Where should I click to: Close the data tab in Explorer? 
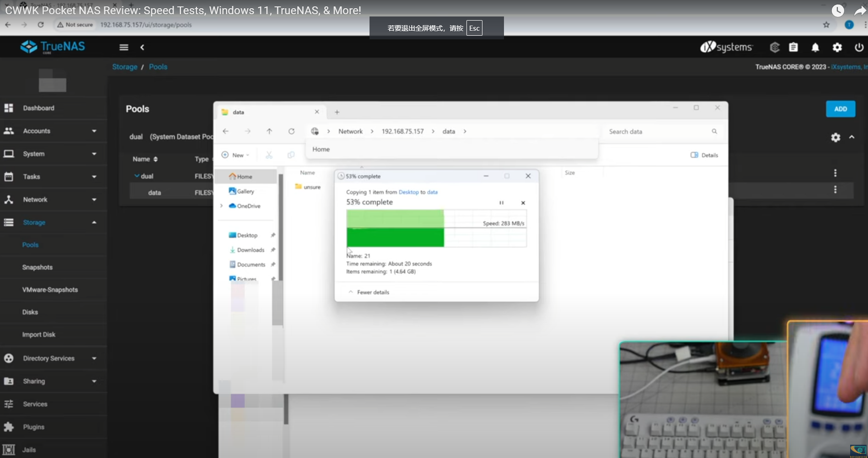point(317,112)
